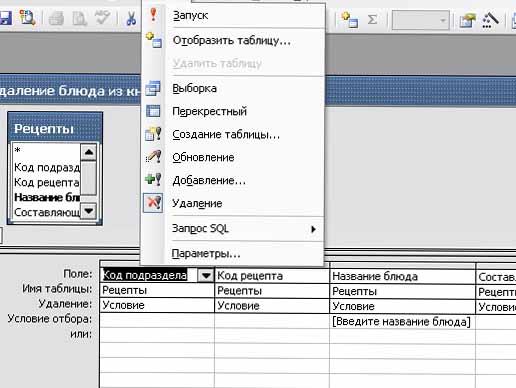Click the Поле: row label

[x=77, y=274]
